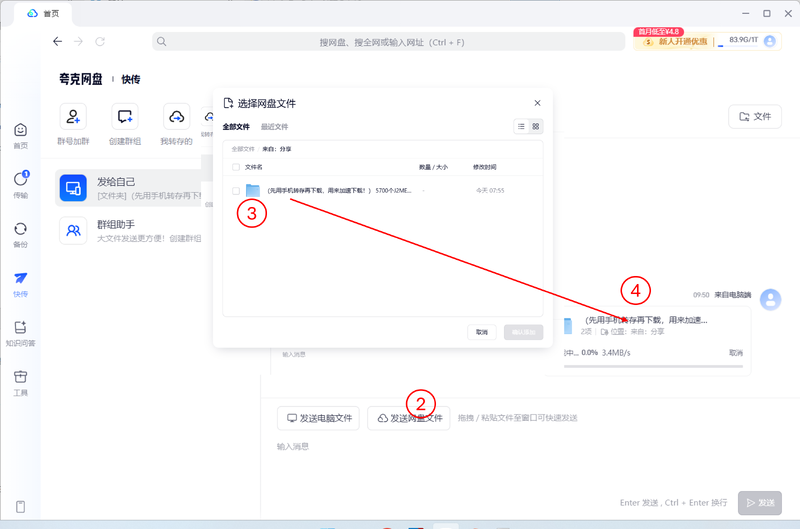The height and width of the screenshot is (529, 800).
Task: Click the 发送 send button
Action: click(760, 502)
